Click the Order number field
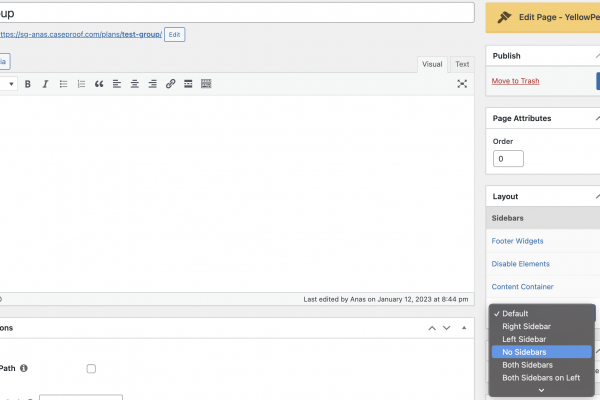 click(x=508, y=159)
